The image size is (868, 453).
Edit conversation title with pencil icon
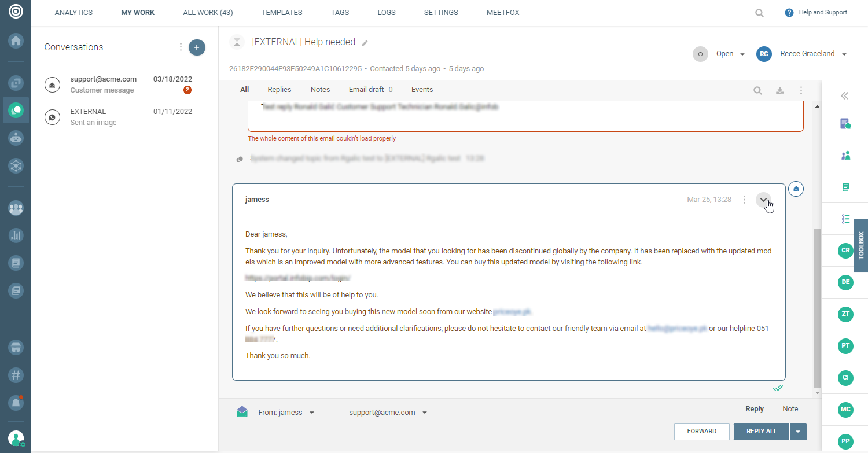tap(365, 43)
